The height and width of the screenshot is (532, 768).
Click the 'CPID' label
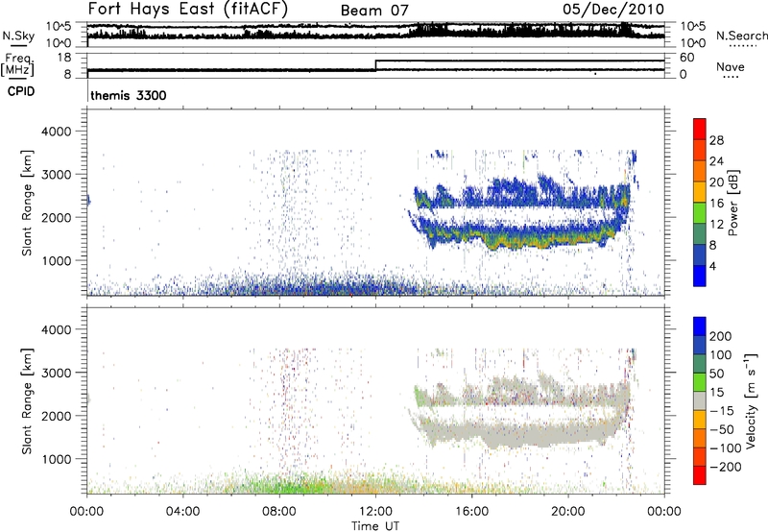21,91
